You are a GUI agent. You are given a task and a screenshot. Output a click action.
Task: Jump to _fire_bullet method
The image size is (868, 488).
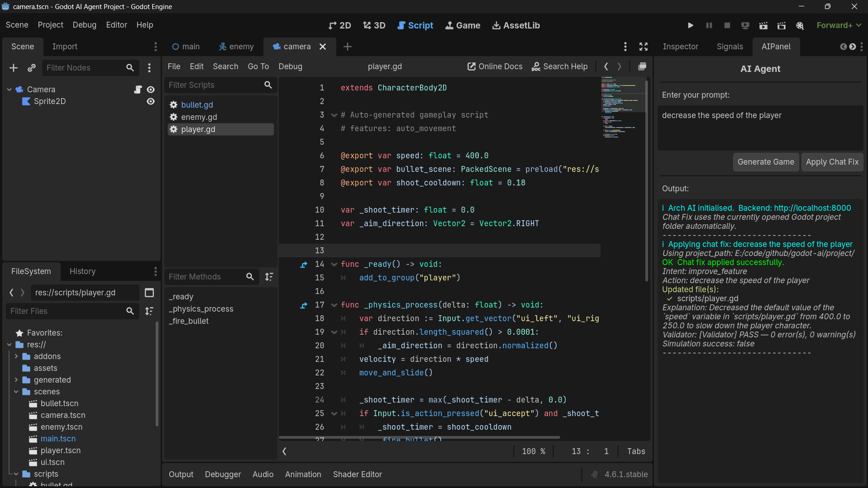click(x=189, y=321)
